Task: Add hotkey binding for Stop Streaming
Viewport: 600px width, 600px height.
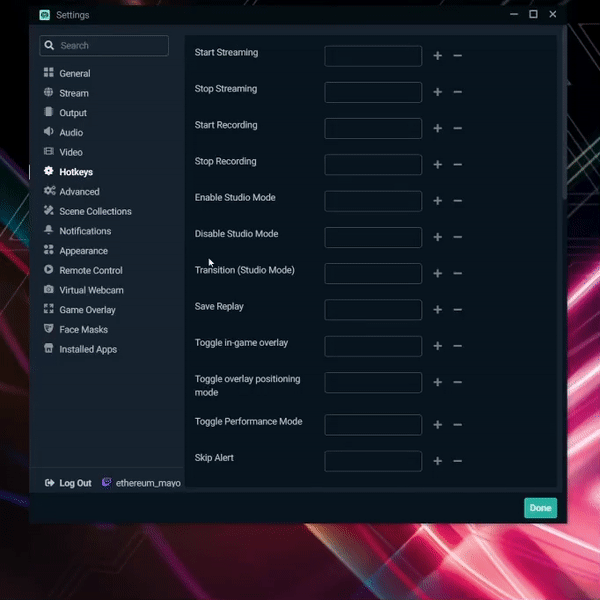Action: coord(438,92)
